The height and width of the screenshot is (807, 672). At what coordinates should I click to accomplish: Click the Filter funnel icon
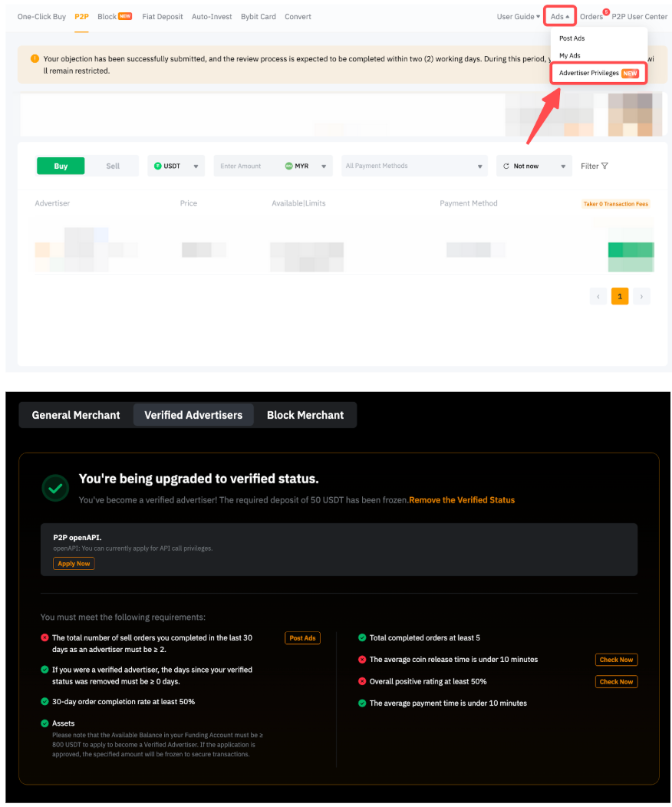click(x=604, y=166)
